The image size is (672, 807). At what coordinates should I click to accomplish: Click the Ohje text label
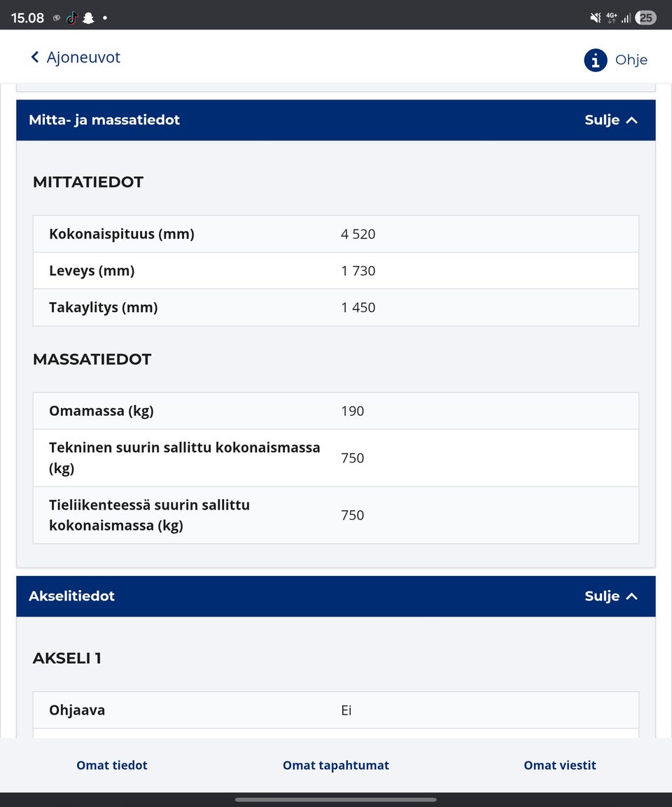point(631,60)
